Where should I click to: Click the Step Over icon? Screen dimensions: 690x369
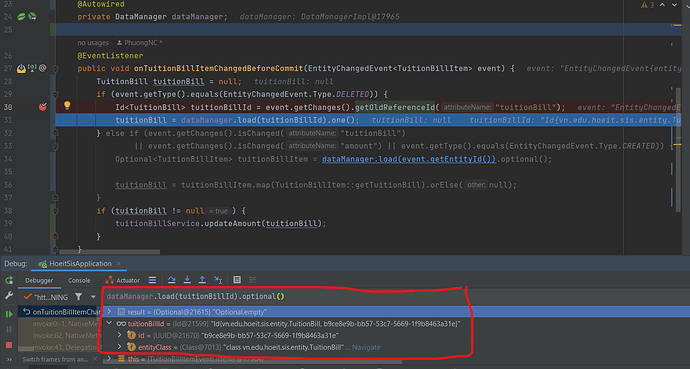(172, 280)
